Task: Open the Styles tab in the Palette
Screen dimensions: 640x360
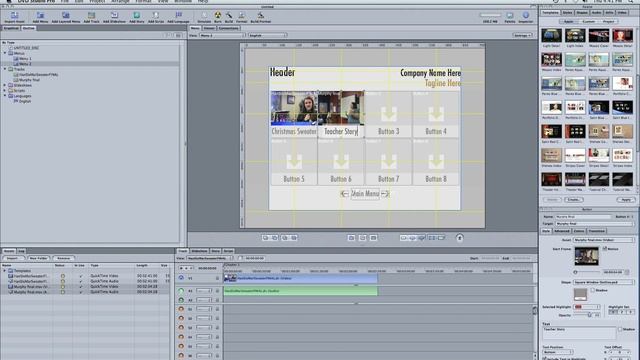Action: [567, 13]
